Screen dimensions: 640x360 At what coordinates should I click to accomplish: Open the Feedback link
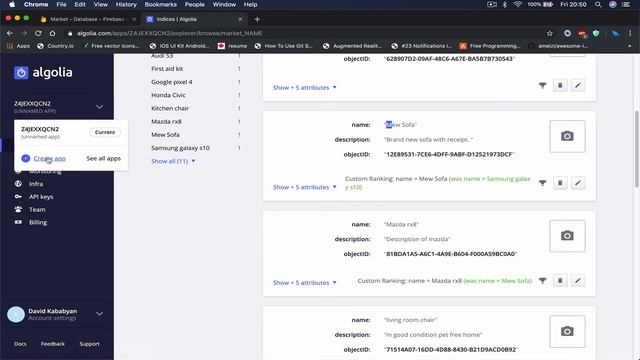click(53, 344)
